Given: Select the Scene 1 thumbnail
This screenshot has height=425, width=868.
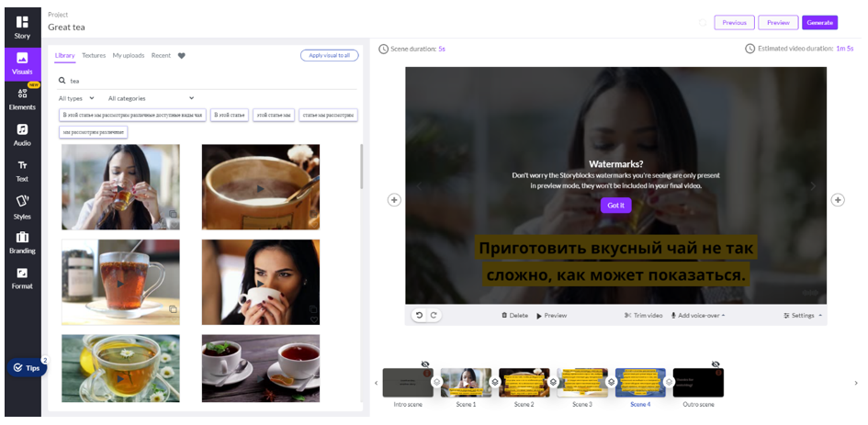Looking at the screenshot, I should coord(466,383).
